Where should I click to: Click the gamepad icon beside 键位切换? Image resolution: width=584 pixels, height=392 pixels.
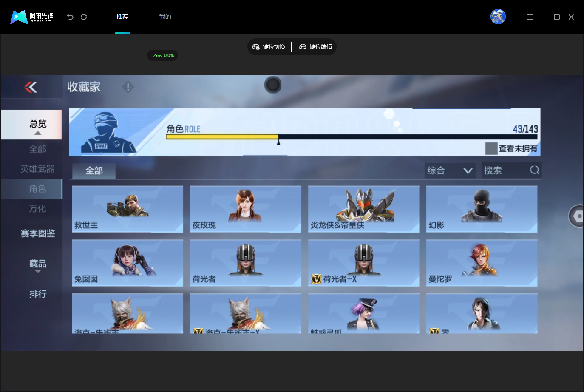click(256, 47)
